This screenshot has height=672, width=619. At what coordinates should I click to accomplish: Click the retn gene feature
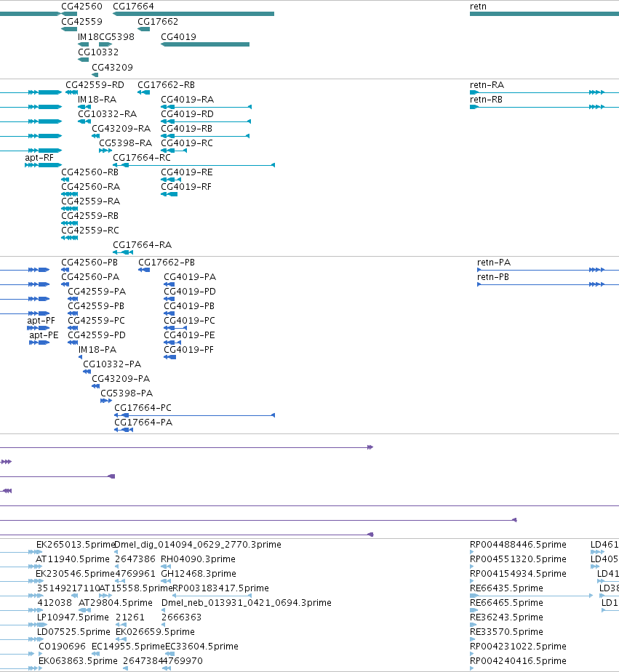pos(544,14)
